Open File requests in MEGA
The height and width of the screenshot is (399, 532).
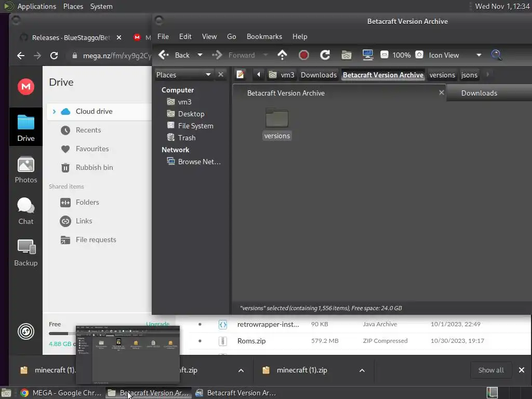click(96, 240)
